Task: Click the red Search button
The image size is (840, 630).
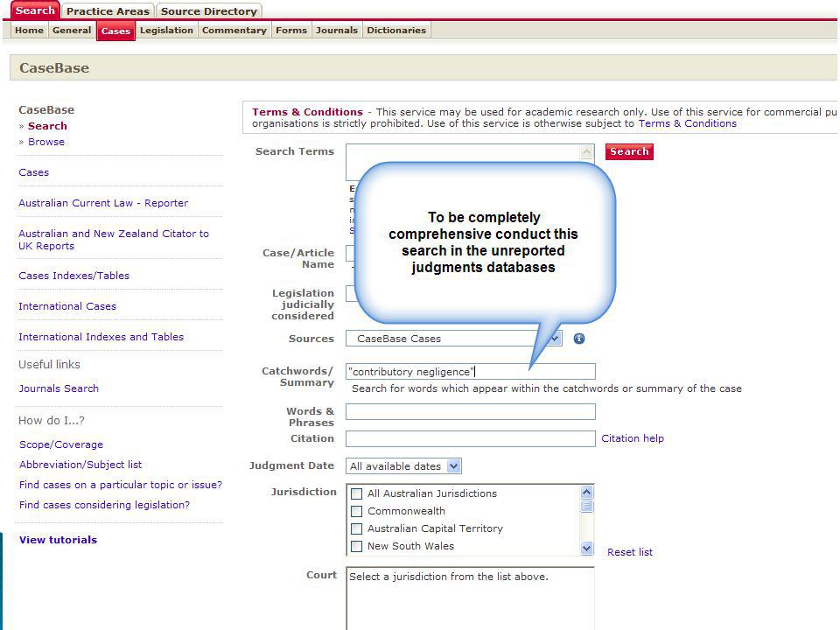Action: 629,151
